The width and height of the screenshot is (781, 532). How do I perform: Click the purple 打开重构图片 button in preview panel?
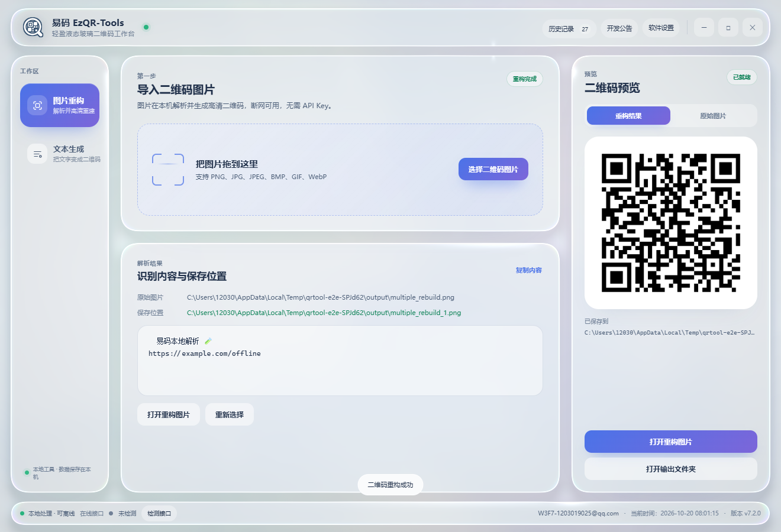pos(671,442)
